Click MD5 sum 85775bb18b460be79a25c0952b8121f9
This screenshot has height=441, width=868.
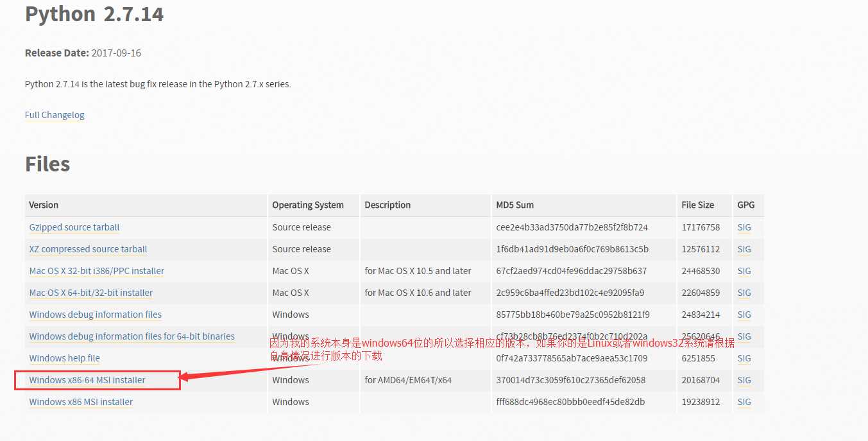coord(574,315)
